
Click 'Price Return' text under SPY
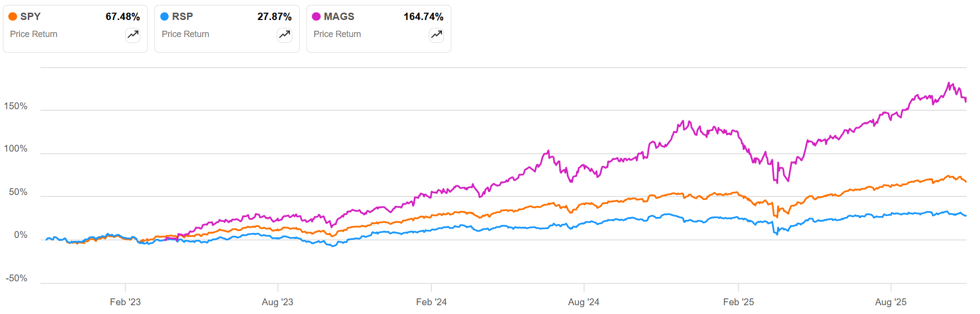point(34,34)
